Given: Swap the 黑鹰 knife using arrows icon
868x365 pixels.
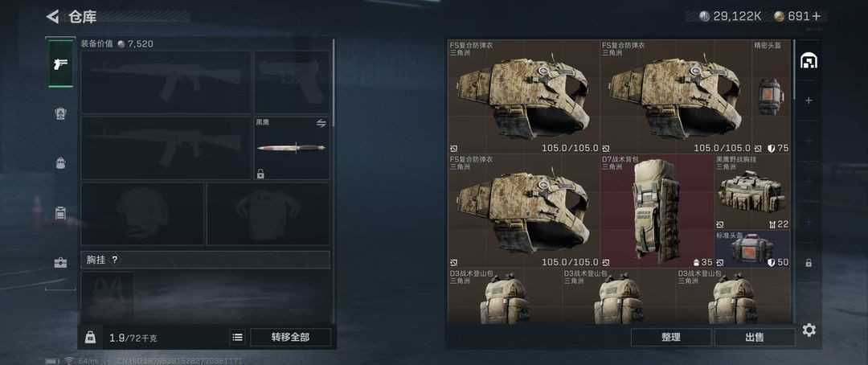Looking at the screenshot, I should 321,123.
